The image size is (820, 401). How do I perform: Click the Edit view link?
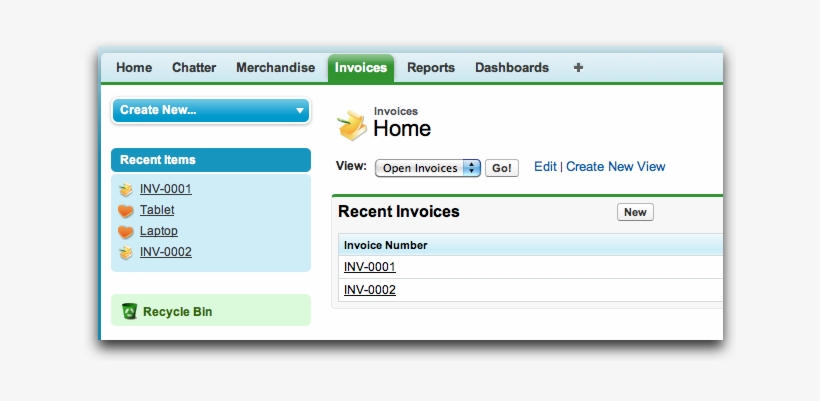545,167
